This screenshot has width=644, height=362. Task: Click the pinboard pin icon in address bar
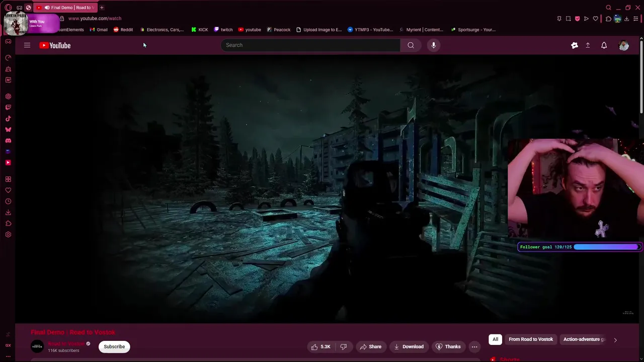[x=559, y=19]
